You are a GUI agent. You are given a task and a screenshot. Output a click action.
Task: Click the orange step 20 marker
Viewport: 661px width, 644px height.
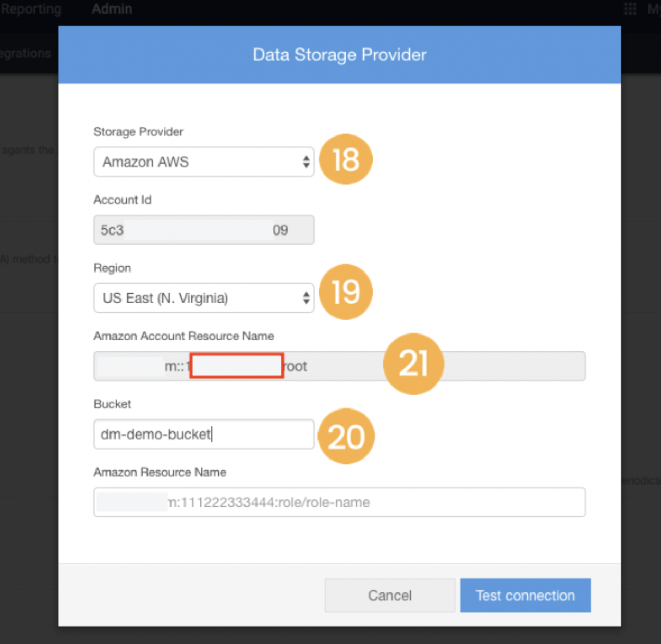point(346,436)
